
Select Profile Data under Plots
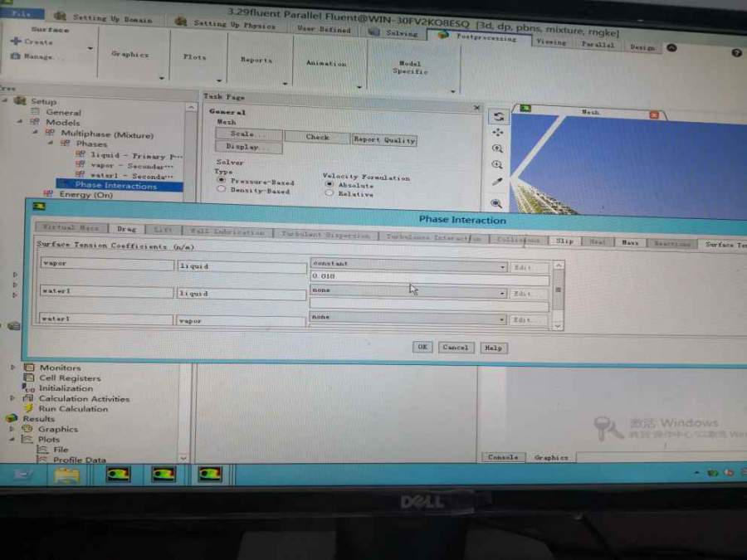[79, 460]
